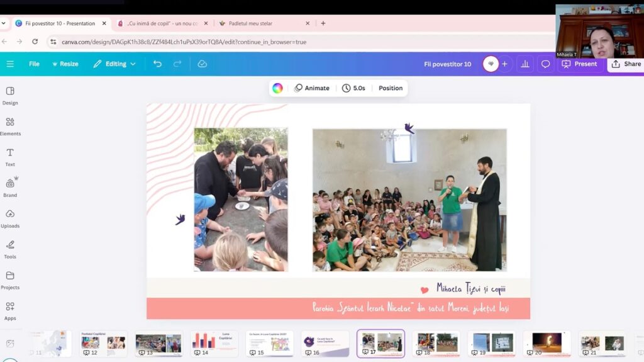Select slide 12 thumbnail
The width and height of the screenshot is (644, 362).
tap(103, 344)
